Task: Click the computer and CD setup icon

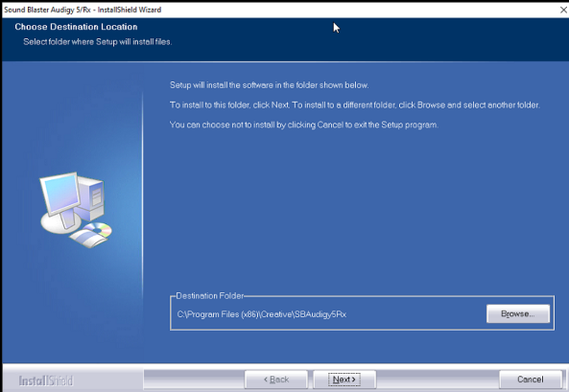Action: click(76, 209)
